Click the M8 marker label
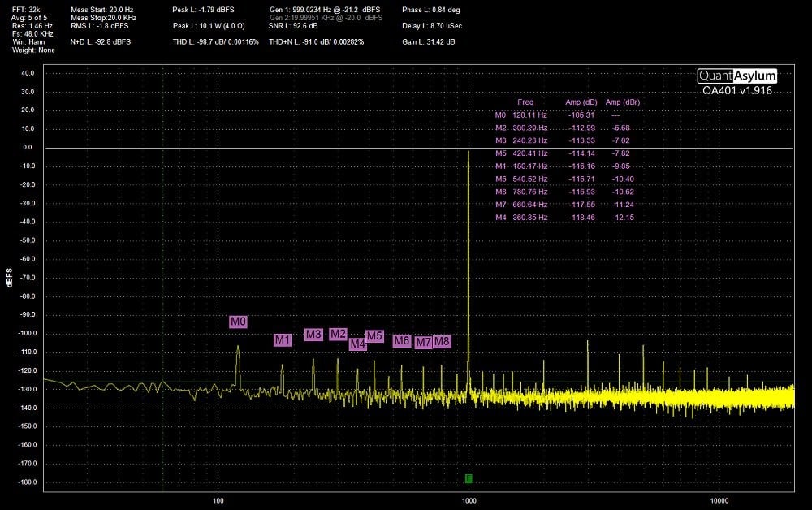This screenshot has height=510, width=812. (442, 342)
